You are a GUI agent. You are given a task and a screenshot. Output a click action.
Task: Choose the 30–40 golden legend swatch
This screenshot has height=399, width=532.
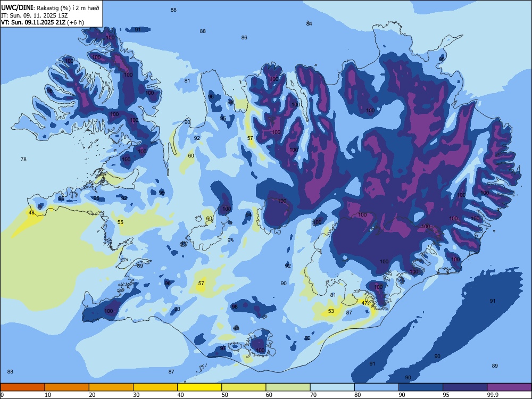[x=155, y=387]
